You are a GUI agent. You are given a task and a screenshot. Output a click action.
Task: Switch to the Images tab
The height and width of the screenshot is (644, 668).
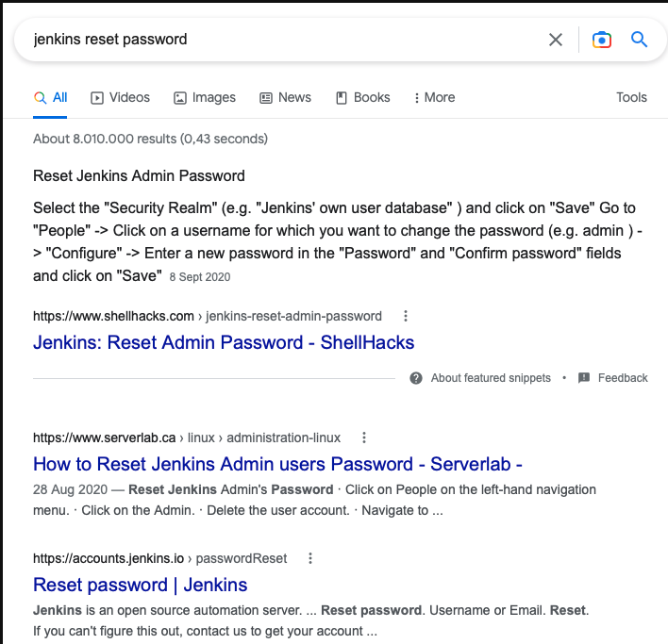point(205,97)
